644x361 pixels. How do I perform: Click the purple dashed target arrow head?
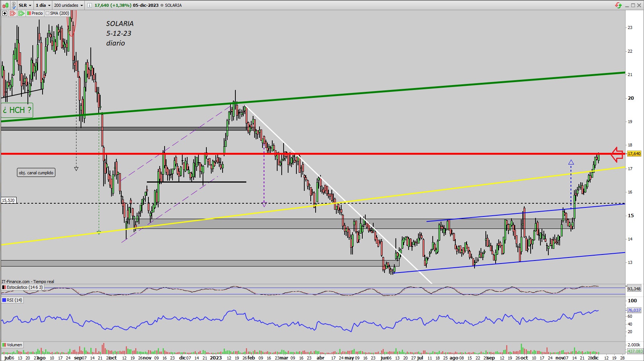[x=264, y=204]
